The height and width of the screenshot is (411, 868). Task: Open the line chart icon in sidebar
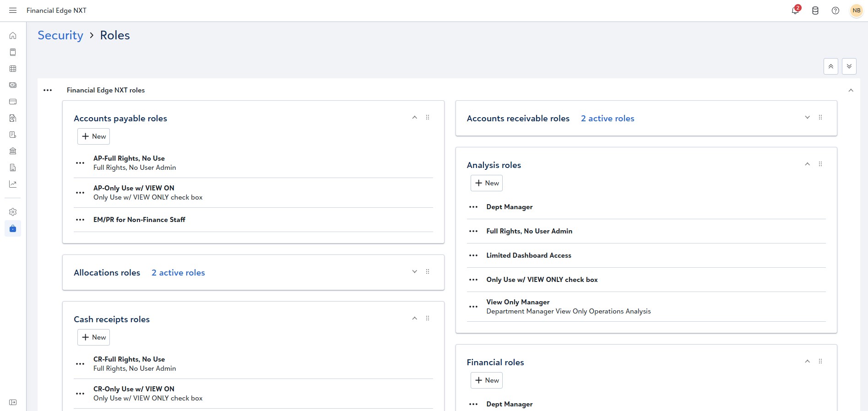13,184
